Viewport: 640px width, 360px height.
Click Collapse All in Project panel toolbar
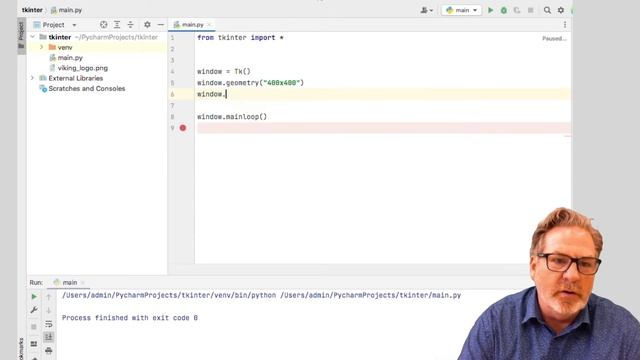click(x=130, y=25)
